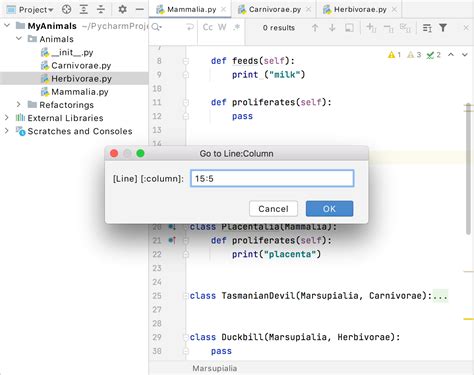474x375 pixels.
Task: Select Herbivorae.py in project tree
Action: [x=74, y=79]
